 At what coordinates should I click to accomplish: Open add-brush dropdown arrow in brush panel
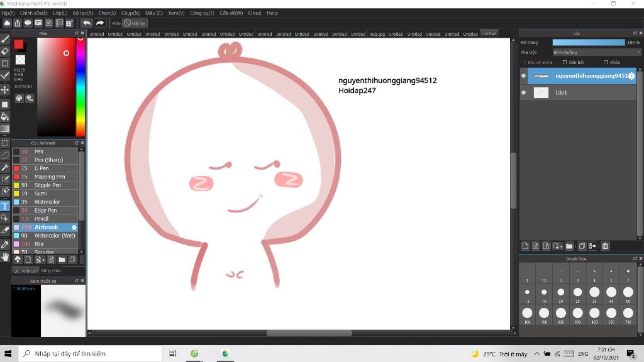click(43, 260)
